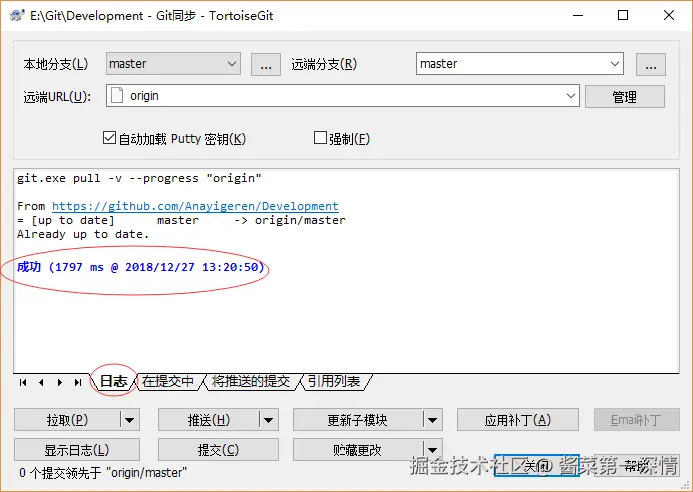
Task: Expand the 推送 split-button arrow
Action: click(x=269, y=420)
